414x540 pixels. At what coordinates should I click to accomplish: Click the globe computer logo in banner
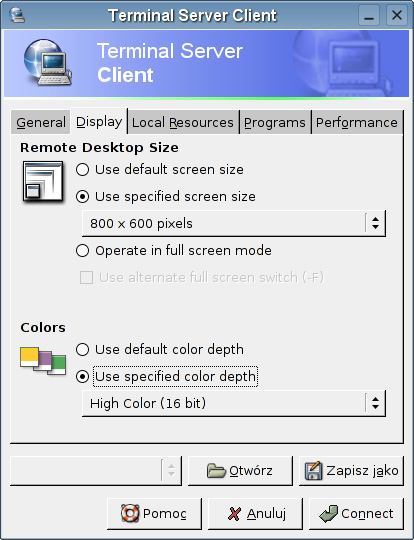[48, 62]
